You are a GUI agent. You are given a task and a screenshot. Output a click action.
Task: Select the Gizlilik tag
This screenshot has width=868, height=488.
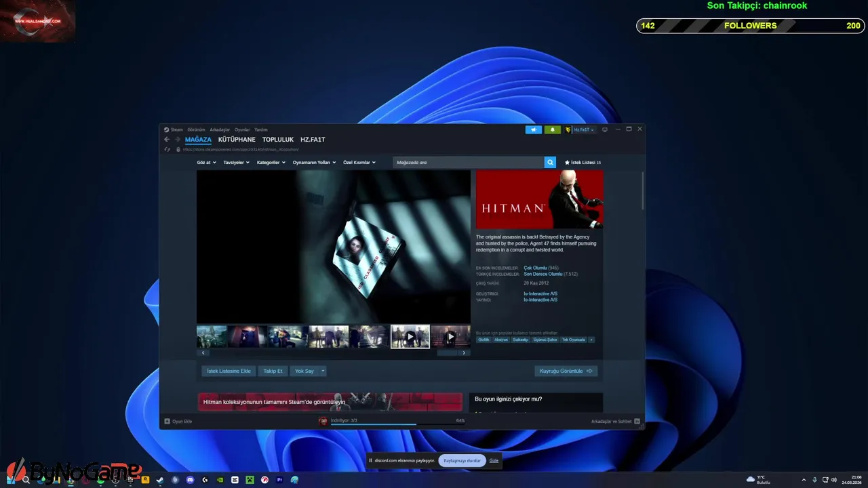tap(484, 340)
